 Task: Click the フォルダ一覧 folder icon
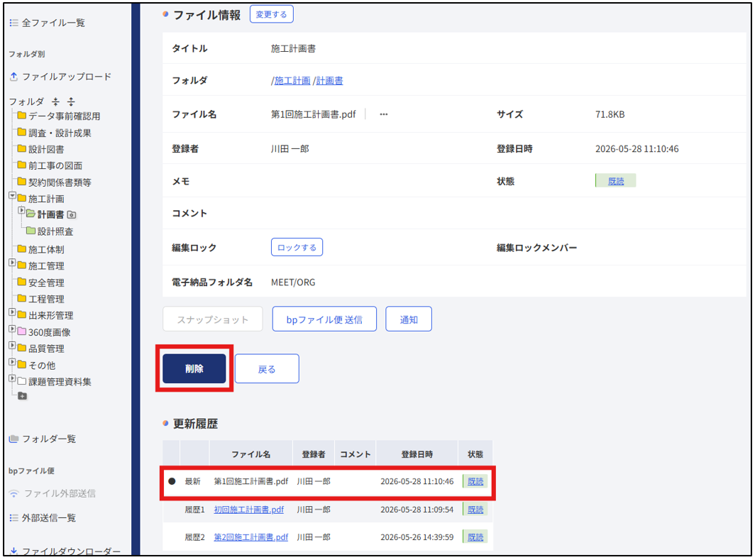pos(14,439)
